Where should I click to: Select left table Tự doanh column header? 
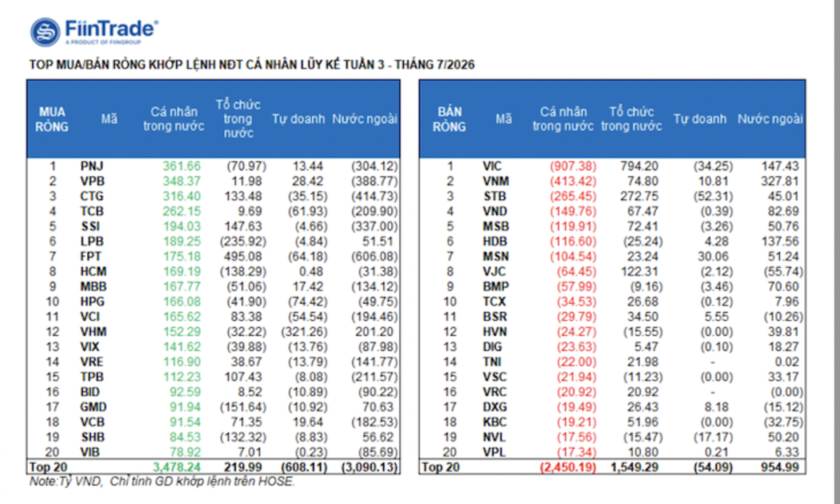[298, 119]
